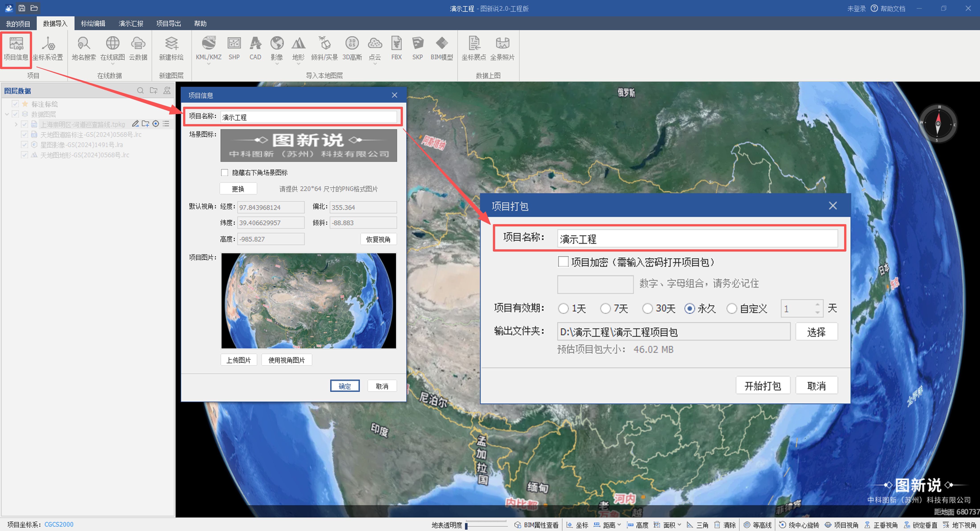Select the 1天 validity option
Viewport: 980px width, 531px height.
point(563,308)
